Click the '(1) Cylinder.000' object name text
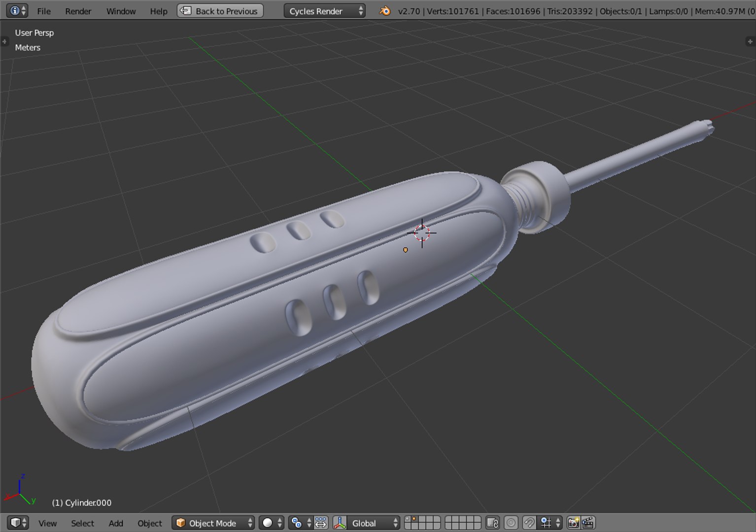 tap(82, 502)
